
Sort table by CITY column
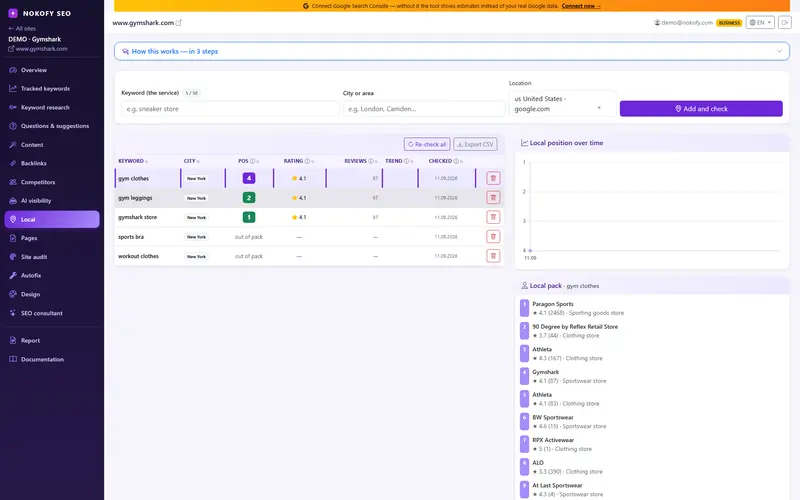click(x=191, y=161)
